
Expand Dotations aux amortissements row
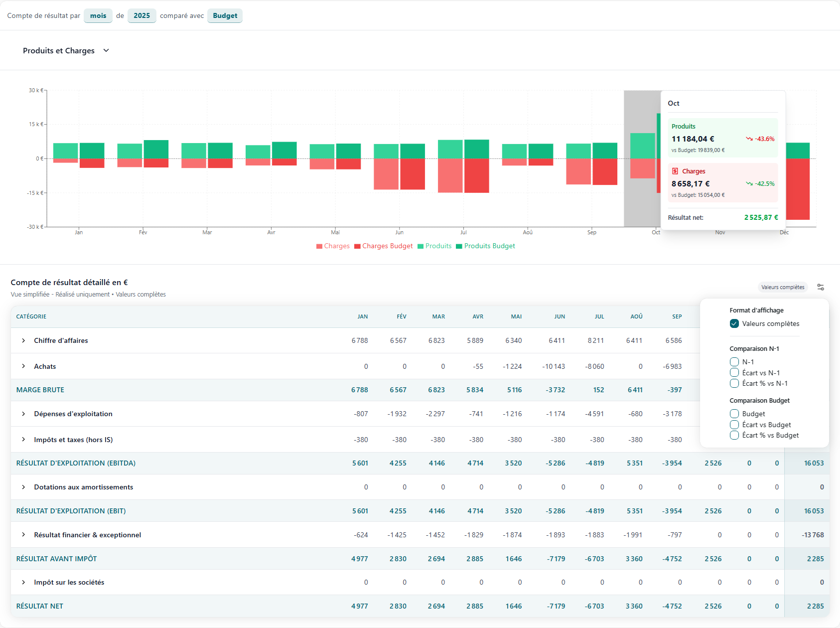(x=23, y=487)
